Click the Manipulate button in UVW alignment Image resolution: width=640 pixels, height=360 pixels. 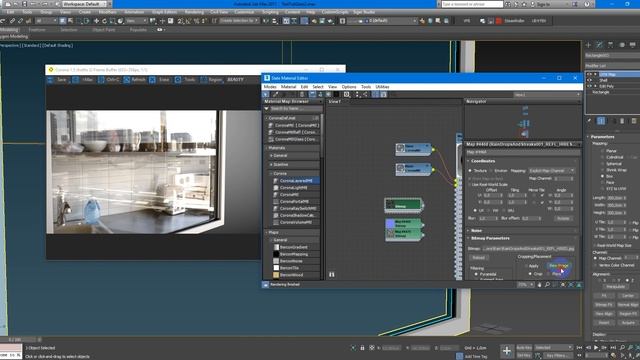click(615, 287)
